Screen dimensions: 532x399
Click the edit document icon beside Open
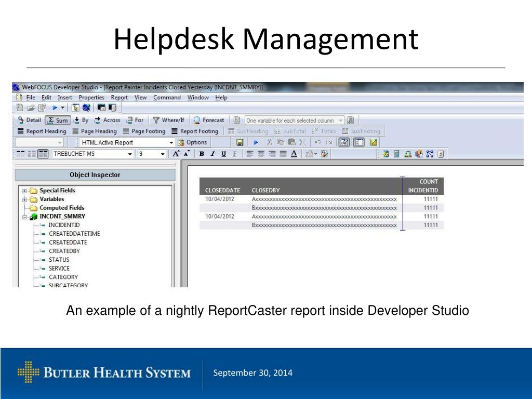pos(42,108)
